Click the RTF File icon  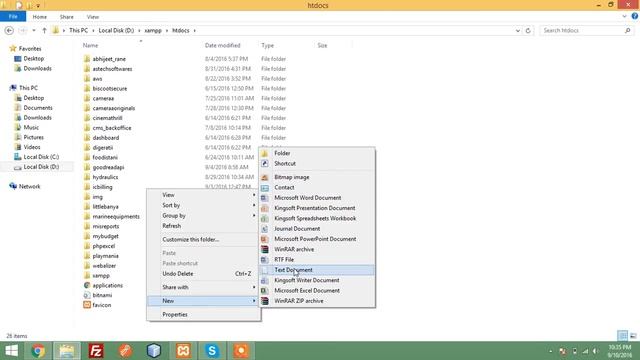point(264,260)
